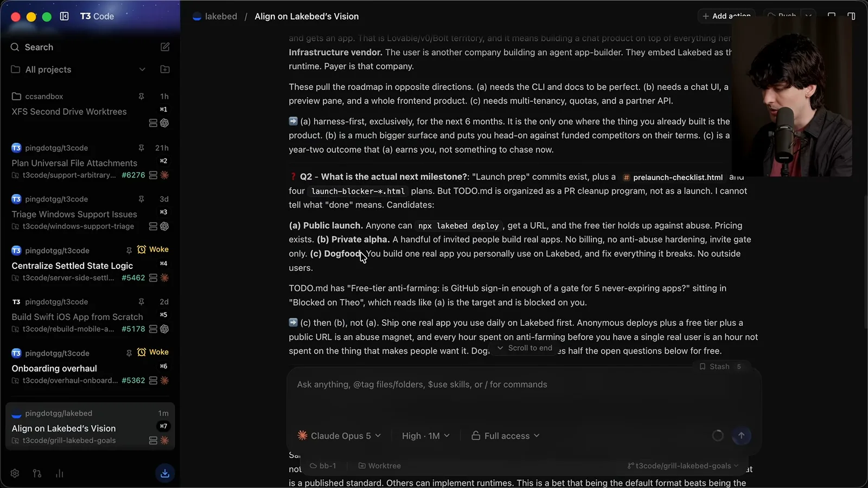Open the Claude Opus 5 model dropdown
This screenshot has width=868, height=488.
point(339,436)
